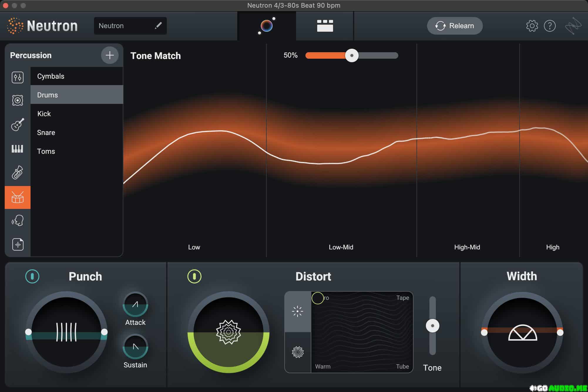This screenshot has height=392, width=588.
Task: Click the Width amount dial
Action: pyautogui.click(x=522, y=332)
